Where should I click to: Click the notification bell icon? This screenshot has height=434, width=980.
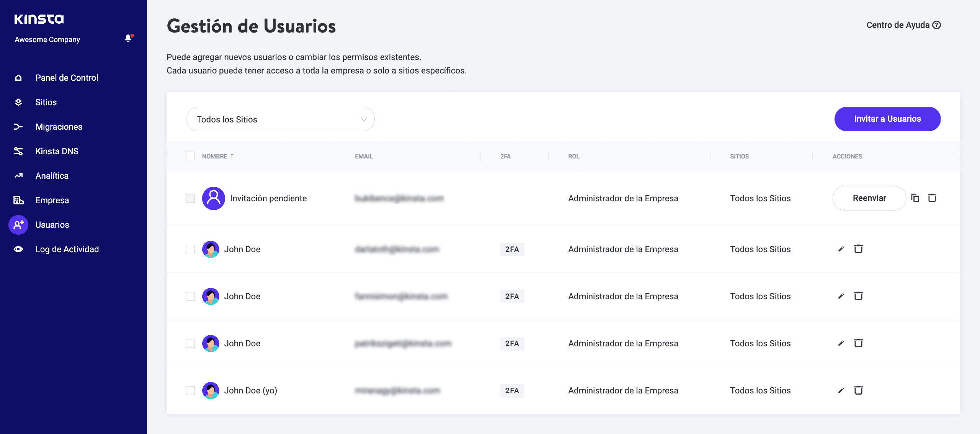coord(128,38)
